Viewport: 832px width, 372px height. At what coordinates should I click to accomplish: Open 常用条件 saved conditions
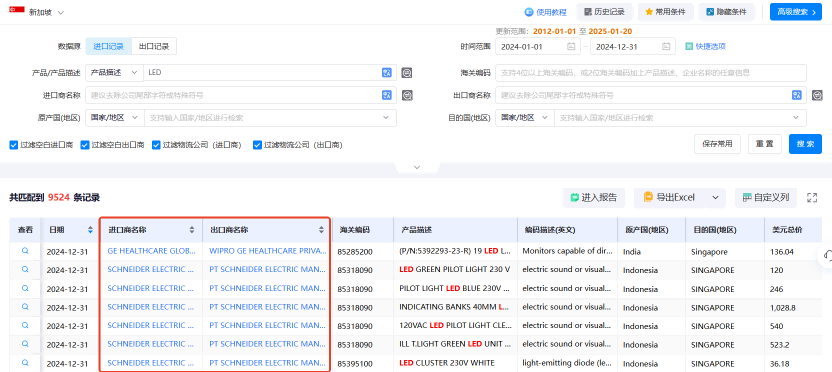pyautogui.click(x=665, y=12)
